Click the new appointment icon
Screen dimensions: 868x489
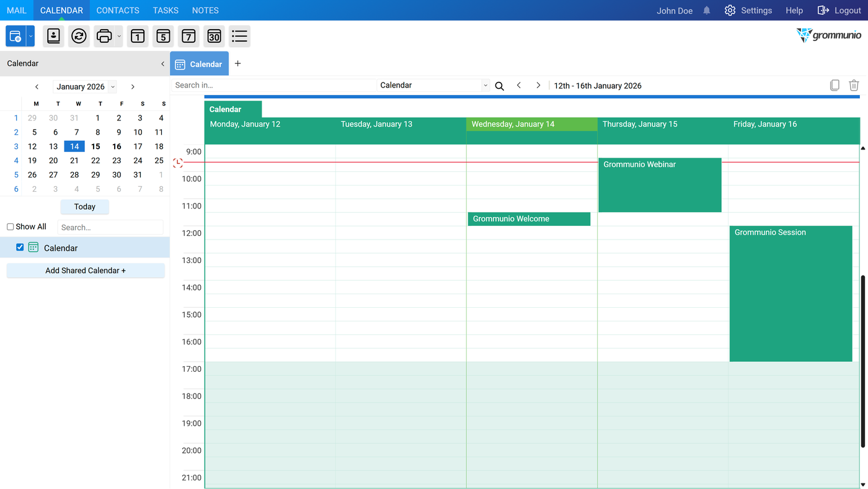(15, 37)
